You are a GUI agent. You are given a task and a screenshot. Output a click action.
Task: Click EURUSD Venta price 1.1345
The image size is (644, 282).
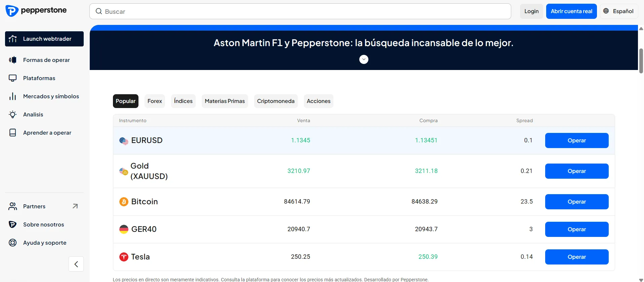click(x=300, y=140)
